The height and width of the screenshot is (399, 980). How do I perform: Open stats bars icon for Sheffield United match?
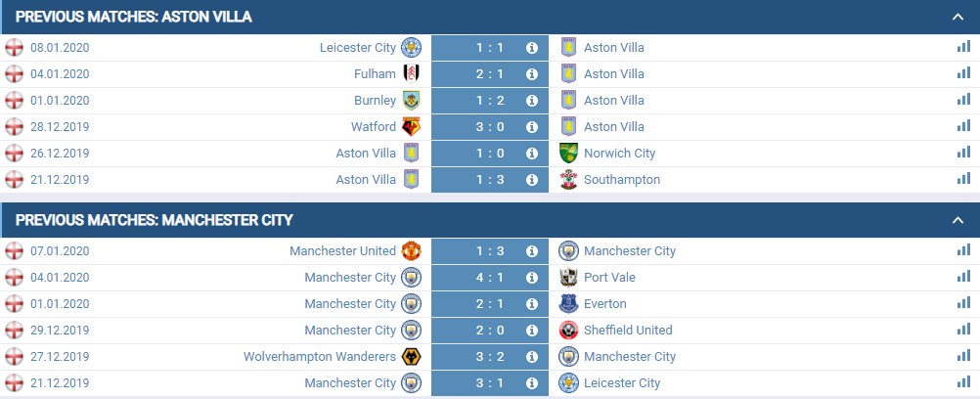[x=963, y=330]
